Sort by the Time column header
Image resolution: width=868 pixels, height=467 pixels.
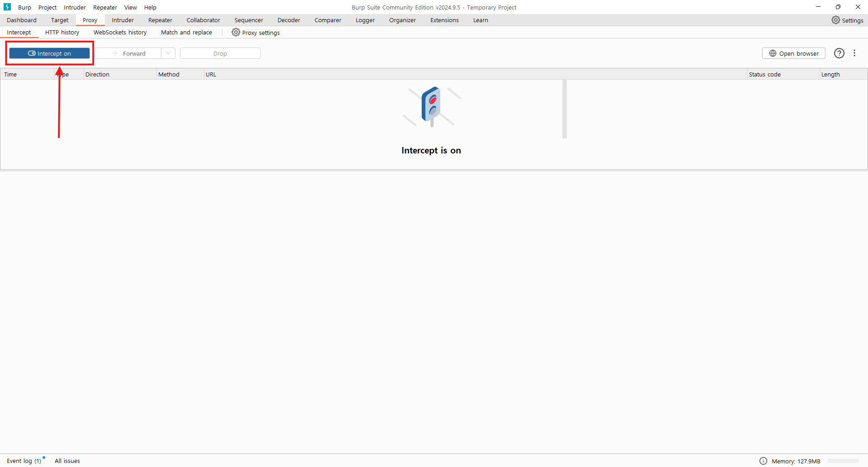pos(28,74)
